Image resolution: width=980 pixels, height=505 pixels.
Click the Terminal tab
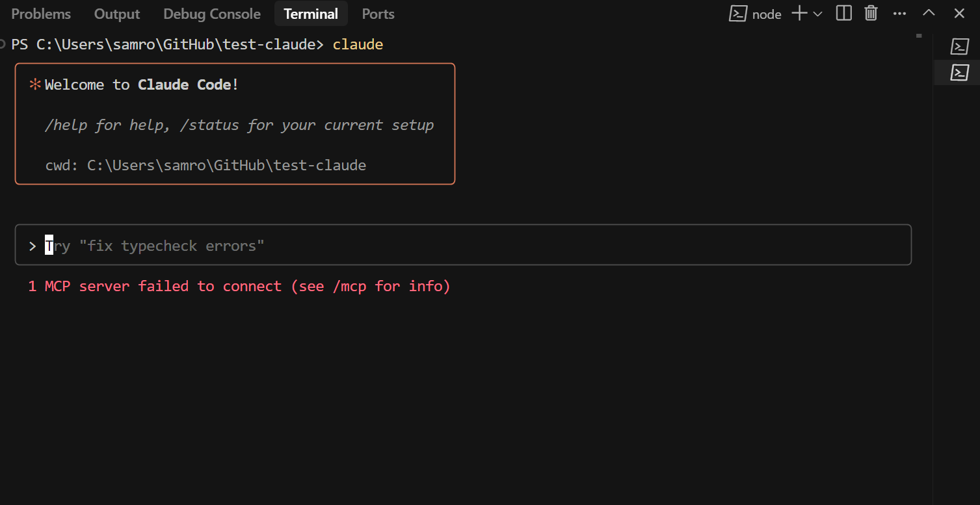point(311,14)
